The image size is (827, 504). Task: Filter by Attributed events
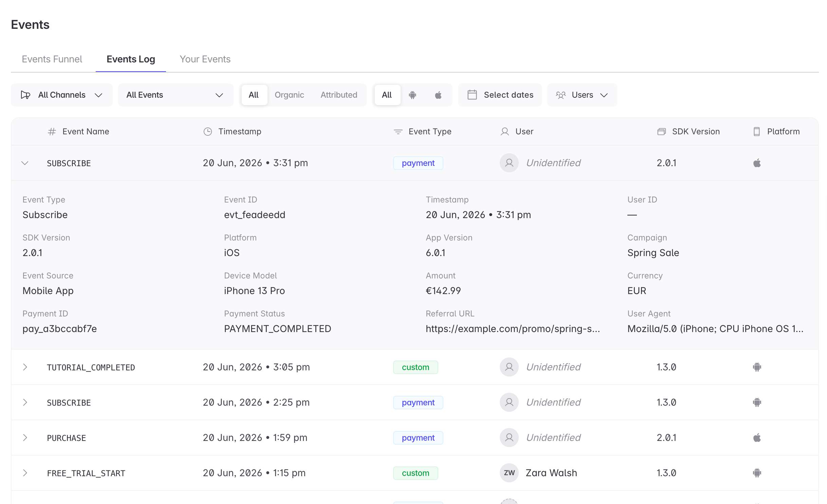pyautogui.click(x=339, y=95)
